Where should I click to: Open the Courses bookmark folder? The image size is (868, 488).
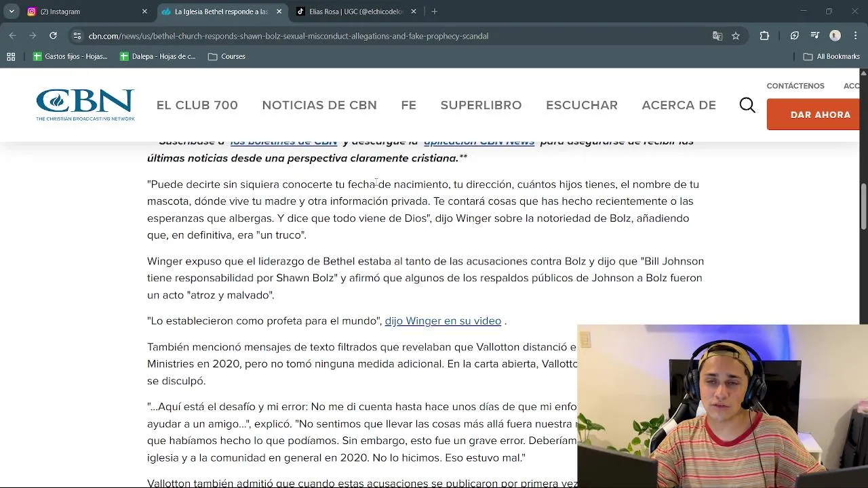pyautogui.click(x=226, y=56)
